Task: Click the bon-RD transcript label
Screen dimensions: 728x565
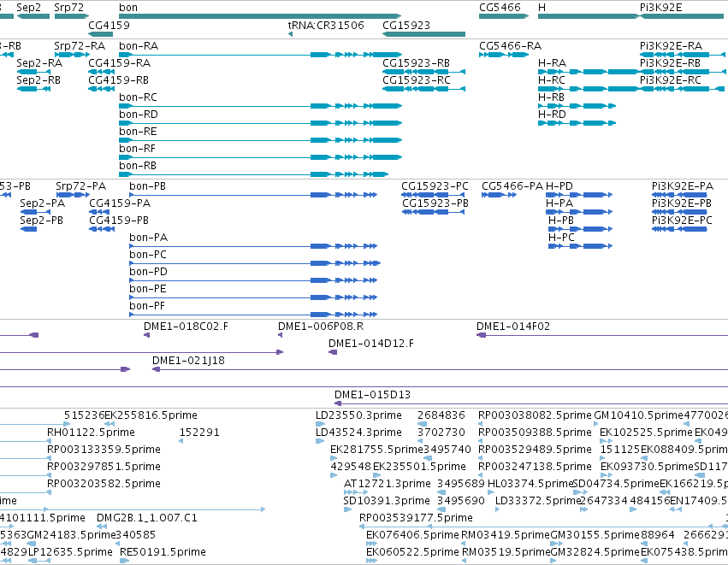Action: tap(139, 115)
